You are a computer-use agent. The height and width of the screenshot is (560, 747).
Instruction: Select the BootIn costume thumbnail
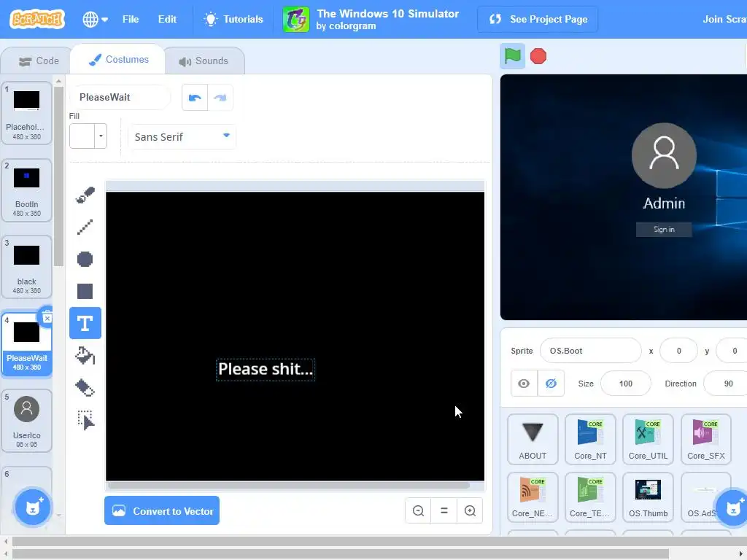pyautogui.click(x=27, y=190)
